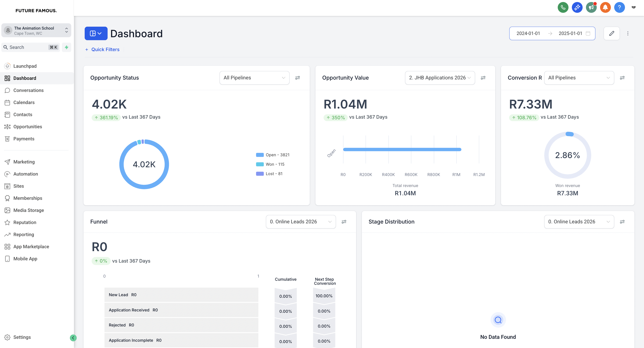
Task: Open the three-dot more options menu
Action: (627, 33)
